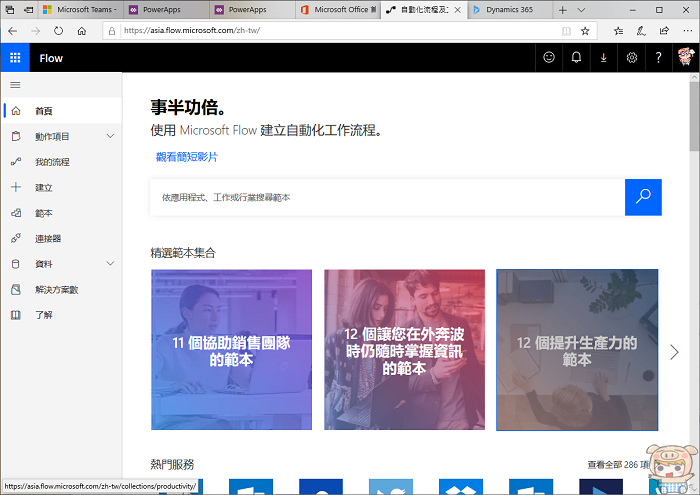
Task: Show next templates with right chevron
Action: click(674, 352)
